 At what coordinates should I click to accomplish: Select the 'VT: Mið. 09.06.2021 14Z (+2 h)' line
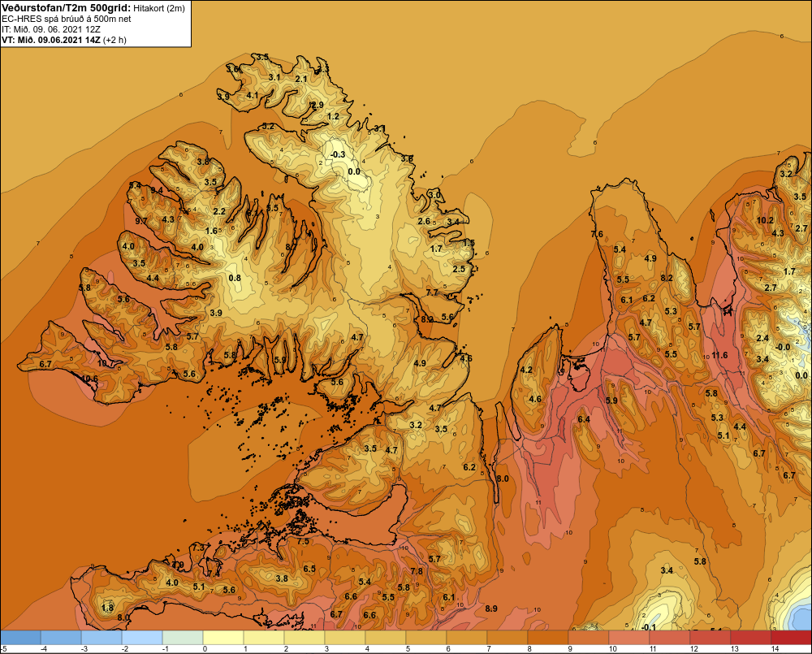pyautogui.click(x=63, y=39)
